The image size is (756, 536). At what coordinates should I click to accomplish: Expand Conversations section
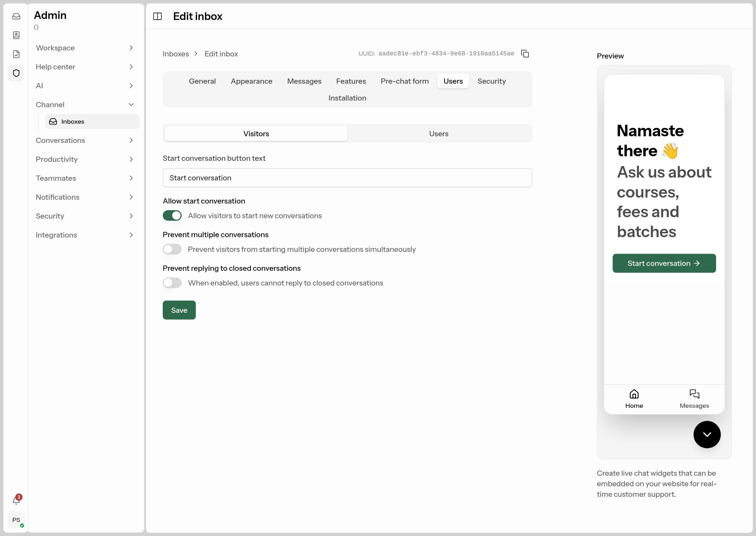85,140
